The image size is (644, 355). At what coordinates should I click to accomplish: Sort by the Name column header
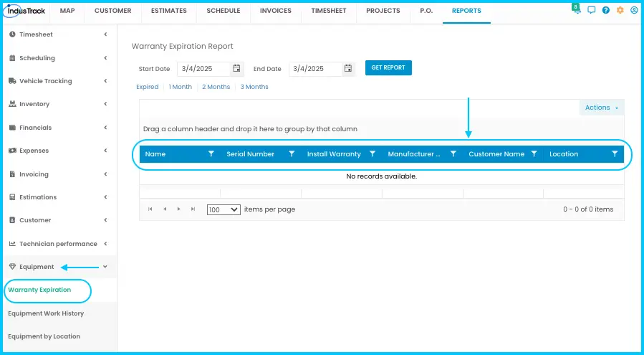tap(155, 154)
